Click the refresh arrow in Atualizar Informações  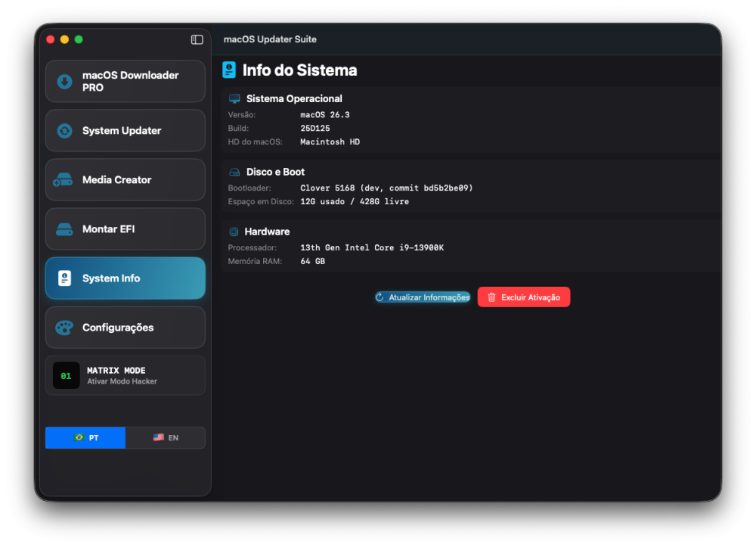[x=380, y=297]
